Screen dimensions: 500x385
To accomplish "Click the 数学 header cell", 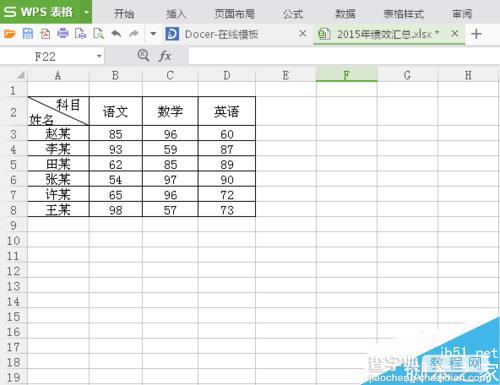I will (x=170, y=111).
